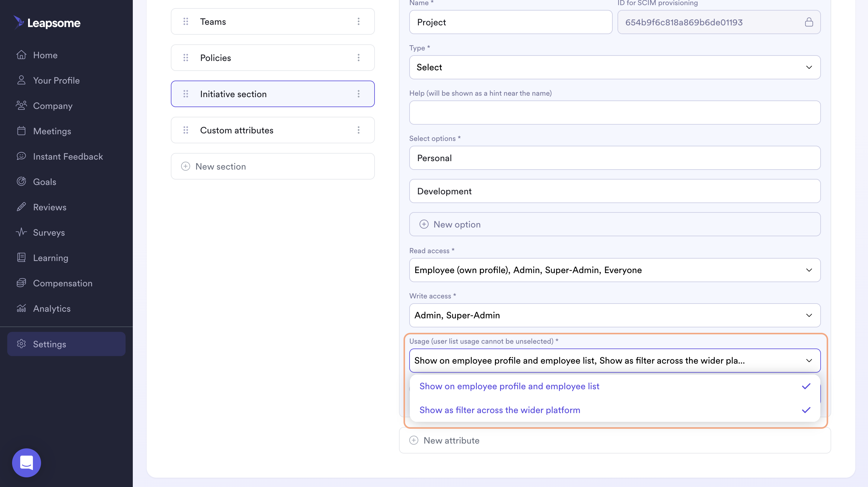Click the Reviews pencil icon
868x487 pixels.
[x=21, y=207]
